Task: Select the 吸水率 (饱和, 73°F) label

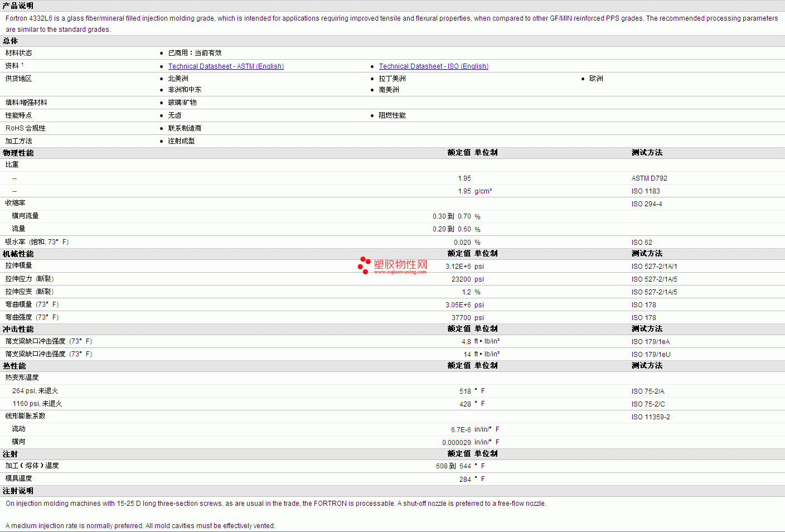Action: [x=37, y=242]
